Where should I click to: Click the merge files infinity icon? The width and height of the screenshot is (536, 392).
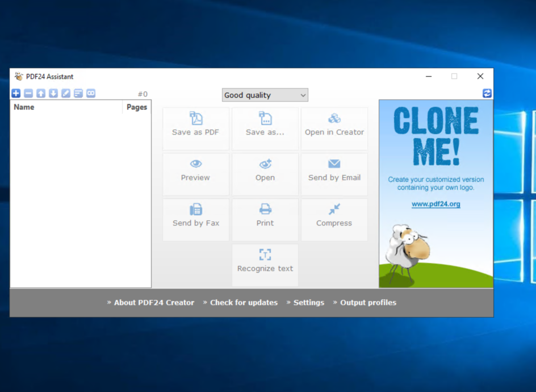(x=91, y=93)
